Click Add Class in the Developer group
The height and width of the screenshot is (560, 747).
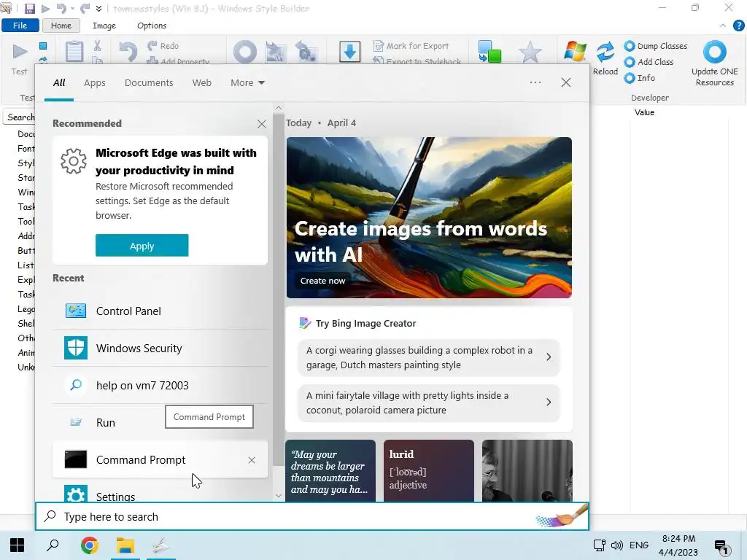[649, 62]
